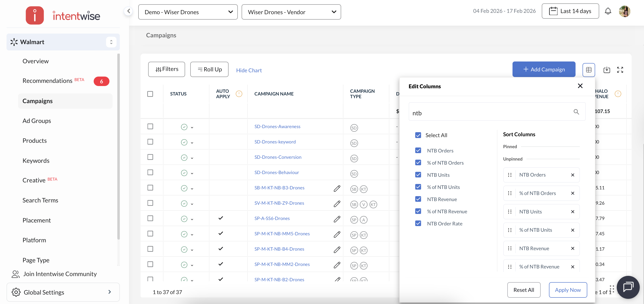Click the Apply Now button
This screenshot has height=304, width=644.
[567, 290]
